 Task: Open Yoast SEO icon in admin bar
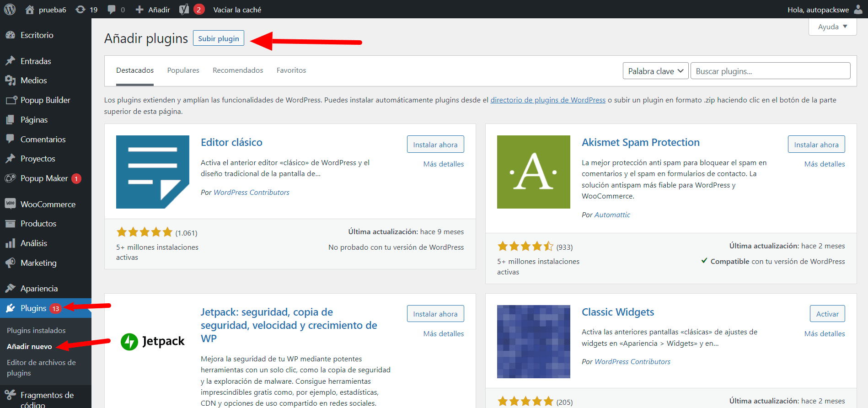(184, 9)
